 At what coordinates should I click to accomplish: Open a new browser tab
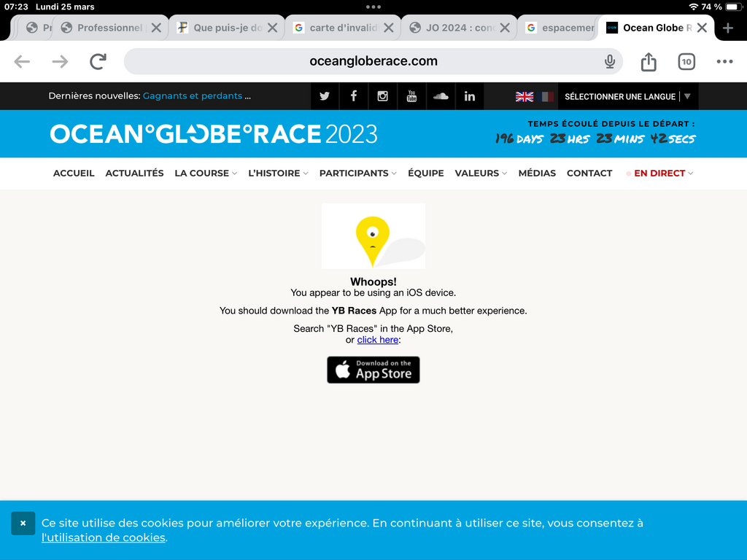[x=727, y=28]
